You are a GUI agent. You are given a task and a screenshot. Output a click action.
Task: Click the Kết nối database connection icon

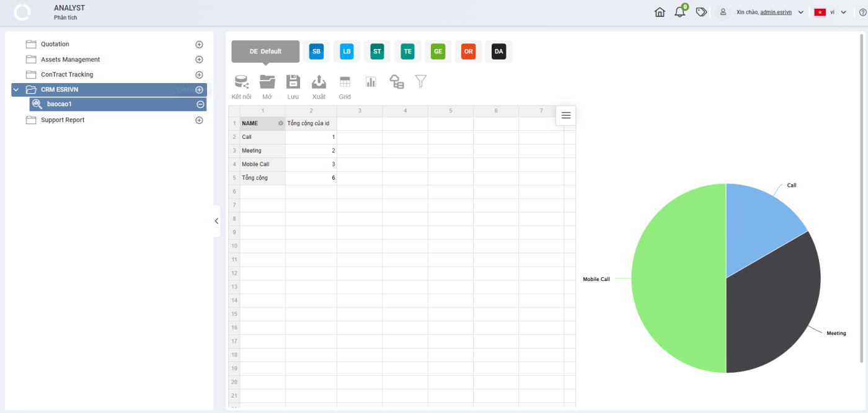click(x=241, y=82)
